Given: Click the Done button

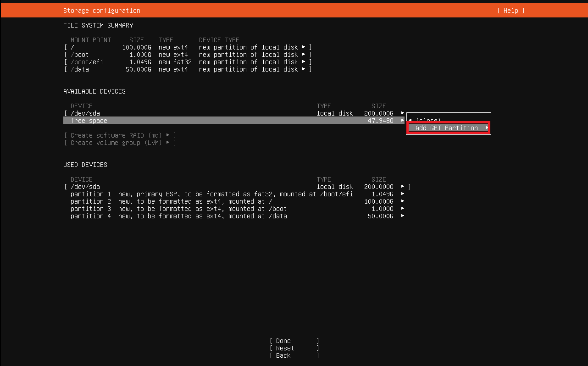Looking at the screenshot, I should click(x=294, y=341).
